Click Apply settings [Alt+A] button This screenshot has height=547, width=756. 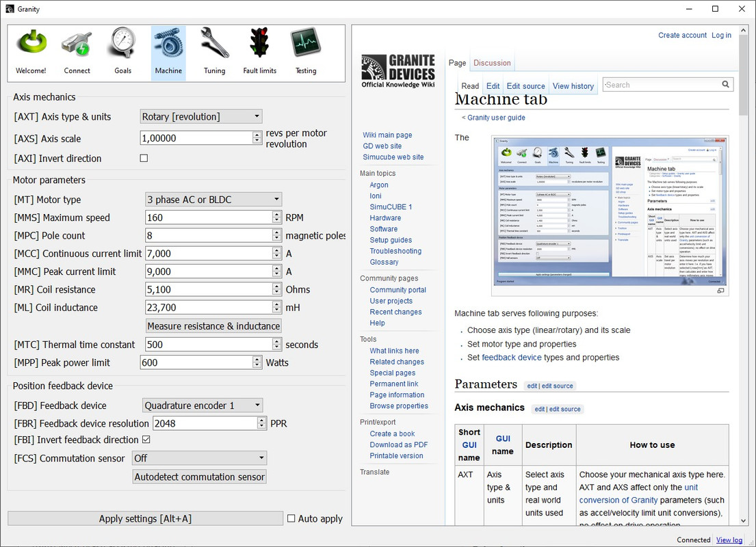click(x=145, y=518)
